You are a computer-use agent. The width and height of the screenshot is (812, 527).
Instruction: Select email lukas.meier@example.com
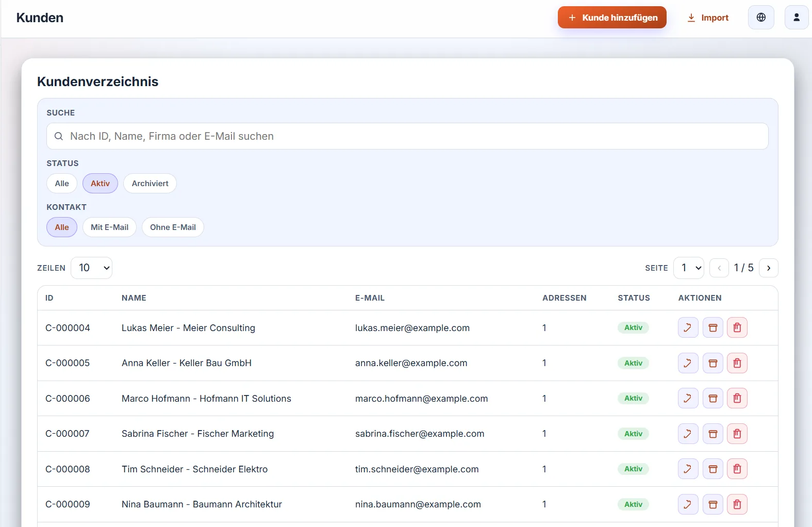pyautogui.click(x=412, y=328)
